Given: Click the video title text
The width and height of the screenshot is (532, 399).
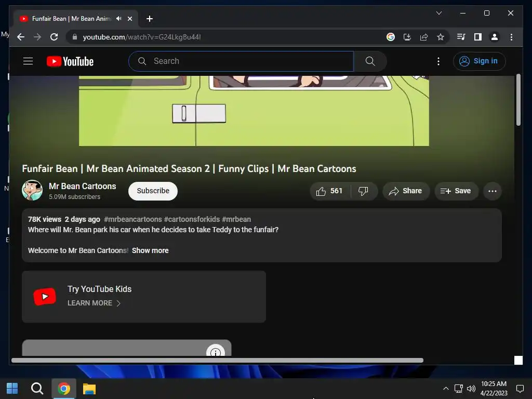Looking at the screenshot, I should 189,169.
